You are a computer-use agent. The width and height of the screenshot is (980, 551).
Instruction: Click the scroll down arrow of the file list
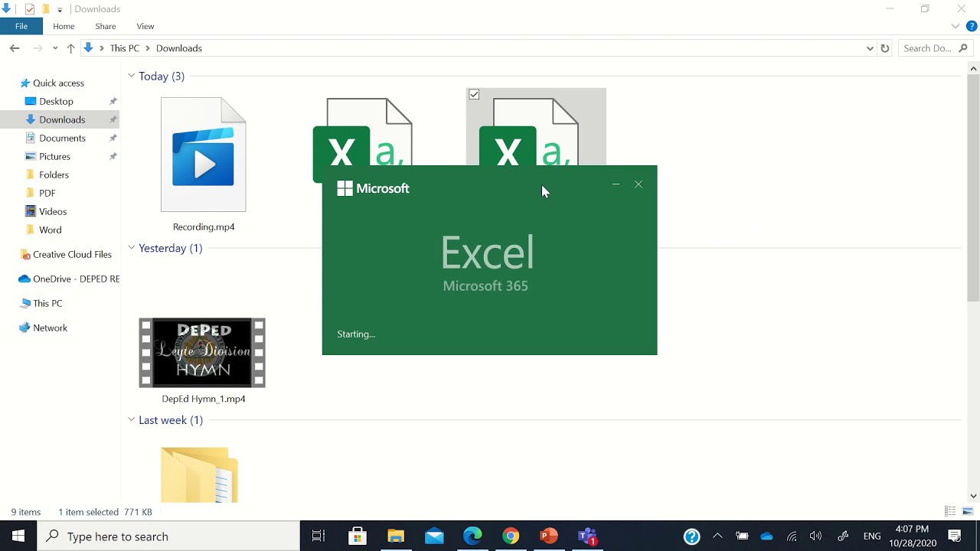pos(973,496)
